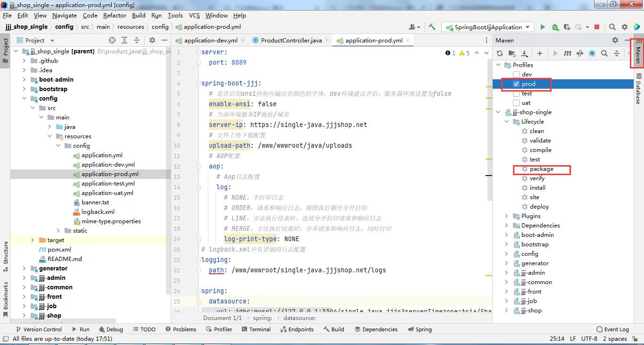Screen dimensions: 644x345
Task: Build project with the hammer icon
Action: [432, 27]
